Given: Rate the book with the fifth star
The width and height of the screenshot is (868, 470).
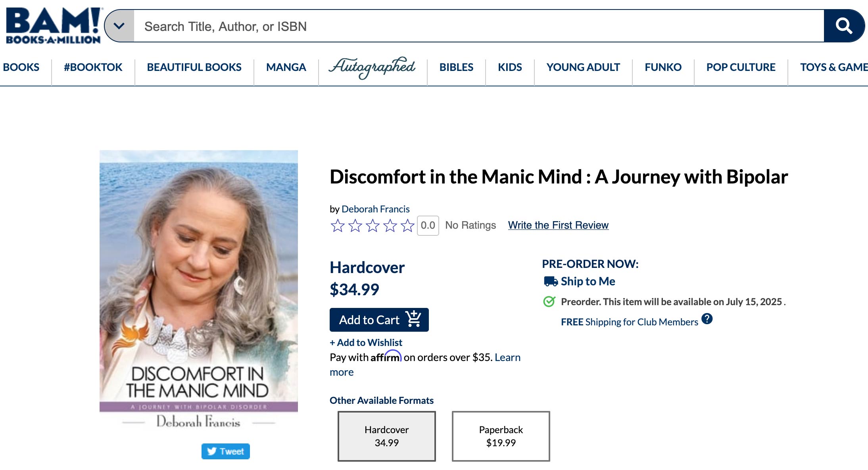Looking at the screenshot, I should [407, 225].
